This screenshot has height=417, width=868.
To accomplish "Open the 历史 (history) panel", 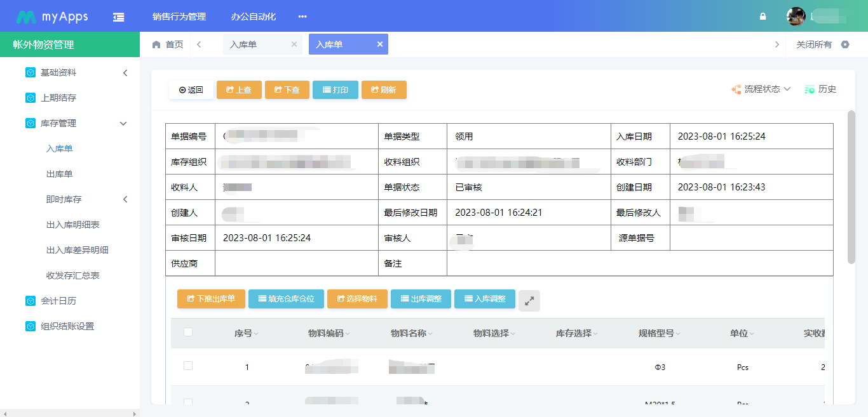I will (822, 89).
